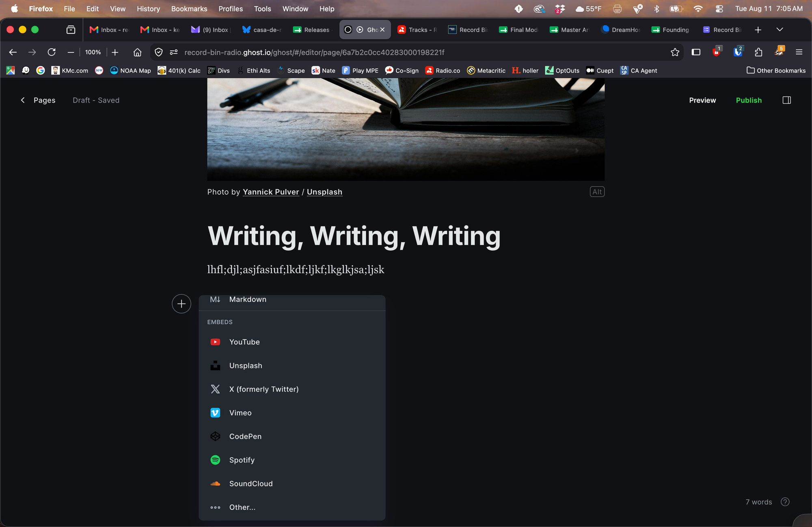
Task: Toggle the post settings sidebar
Action: (786, 100)
